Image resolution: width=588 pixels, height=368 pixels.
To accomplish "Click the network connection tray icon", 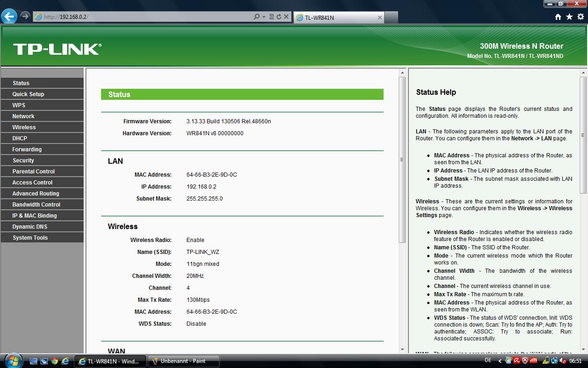I will click(554, 360).
